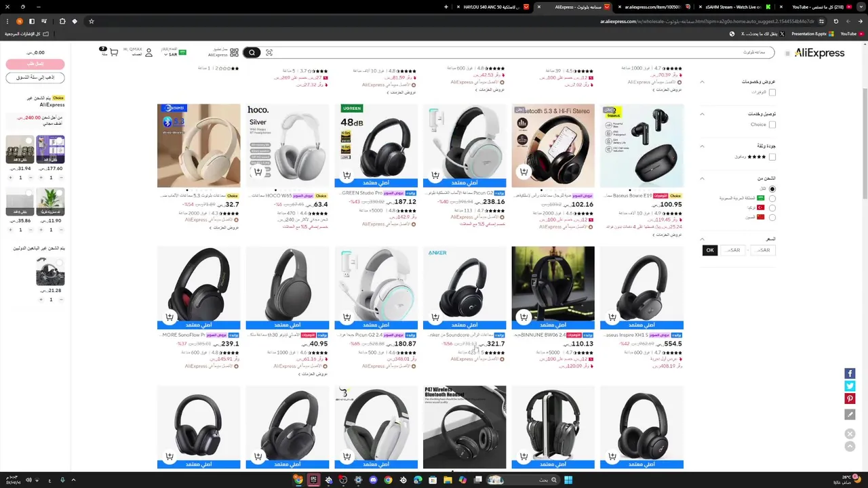Open File Explorer from the taskbar
Screen dimensions: 868x488
click(448, 480)
